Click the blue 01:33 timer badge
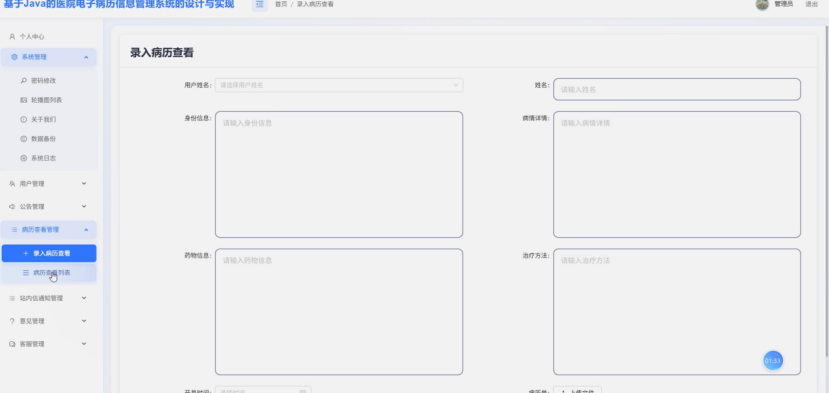 pos(772,361)
